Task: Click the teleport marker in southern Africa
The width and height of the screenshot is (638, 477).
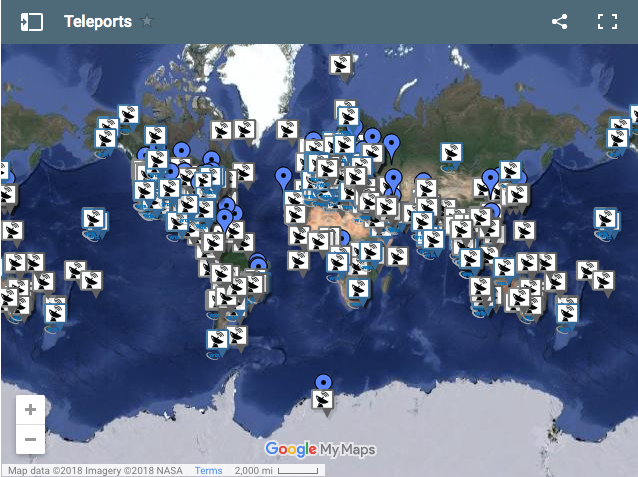Action: 358,291
